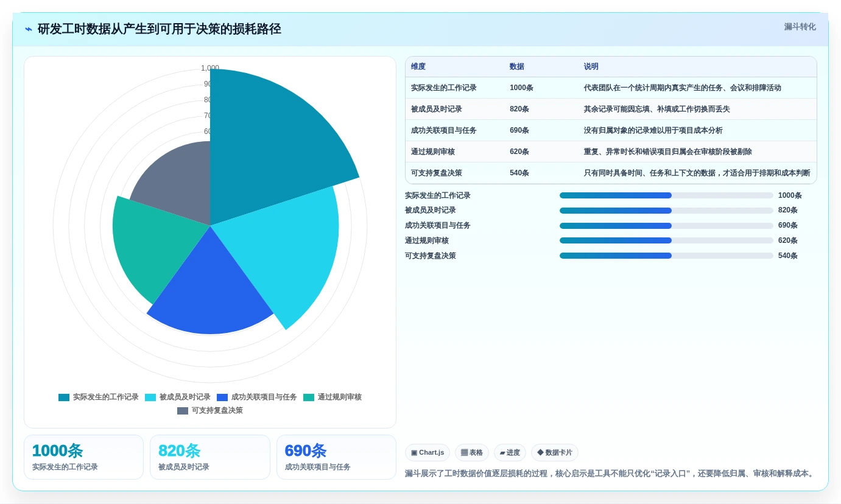Click description starting 代表团队在一个统计周期
Screen dimensions: 841x504
click(683, 88)
